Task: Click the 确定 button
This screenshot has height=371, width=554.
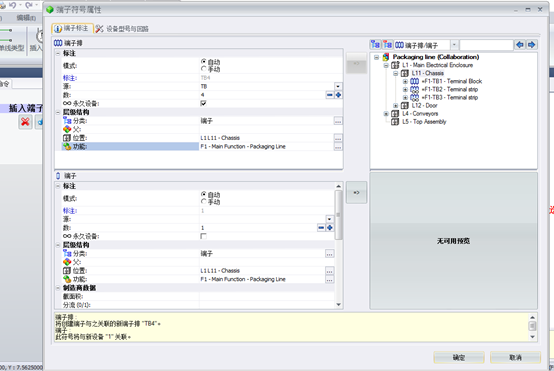Action: [459, 358]
